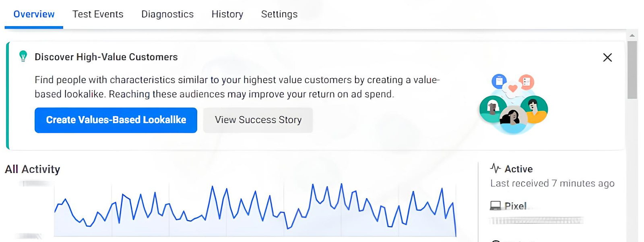The width and height of the screenshot is (644, 242).
Task: Click the Pixel laptop icon
Action: click(x=495, y=206)
